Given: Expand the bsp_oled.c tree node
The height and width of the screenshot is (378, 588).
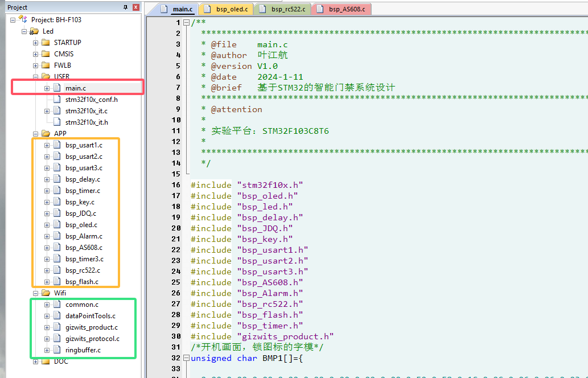Looking at the screenshot, I should tap(47, 225).
